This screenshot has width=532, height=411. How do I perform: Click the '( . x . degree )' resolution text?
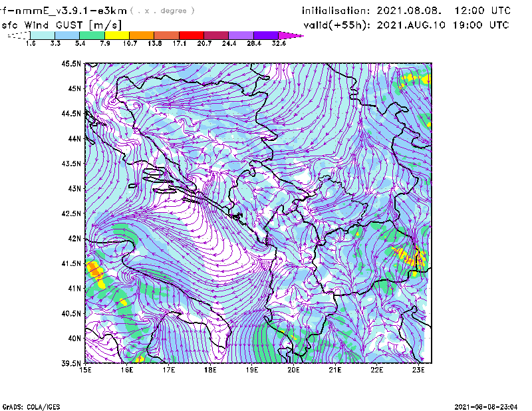[162, 11]
